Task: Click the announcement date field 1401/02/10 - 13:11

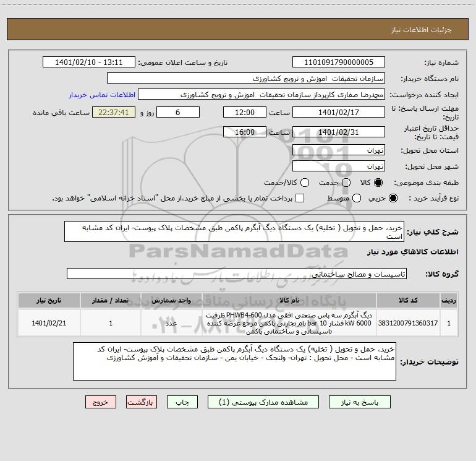Action: 88,62
